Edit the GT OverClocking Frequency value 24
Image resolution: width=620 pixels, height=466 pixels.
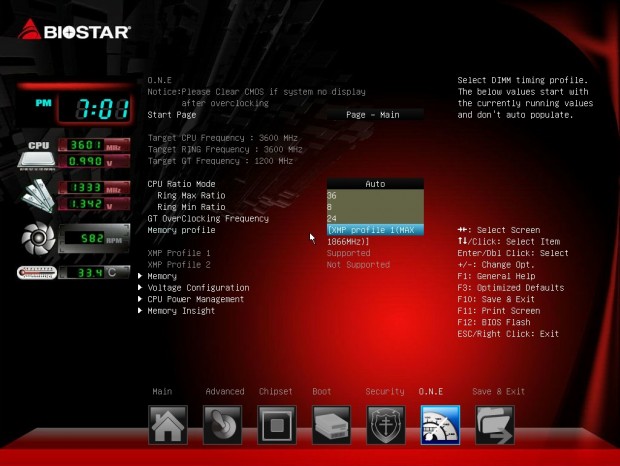375,218
